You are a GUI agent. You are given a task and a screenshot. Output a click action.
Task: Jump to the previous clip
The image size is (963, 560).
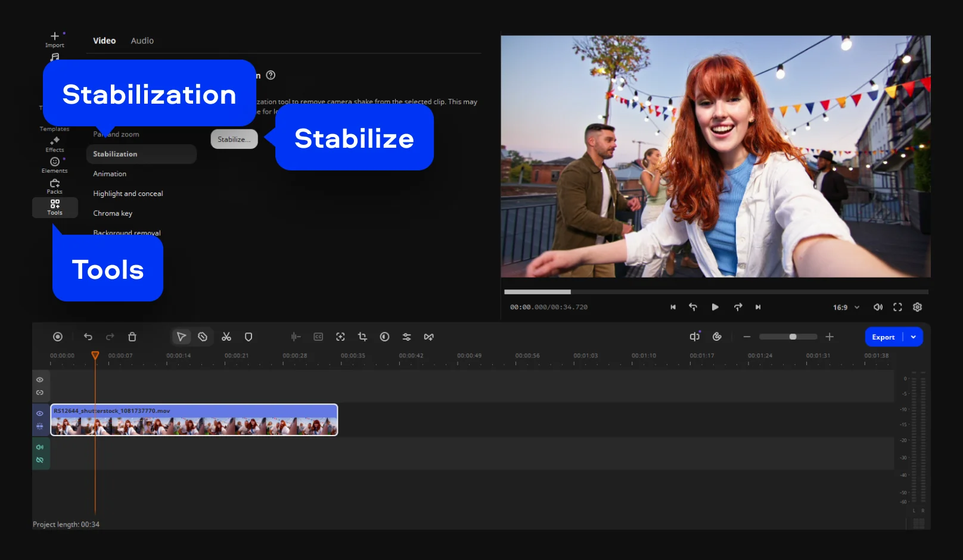pos(673,307)
